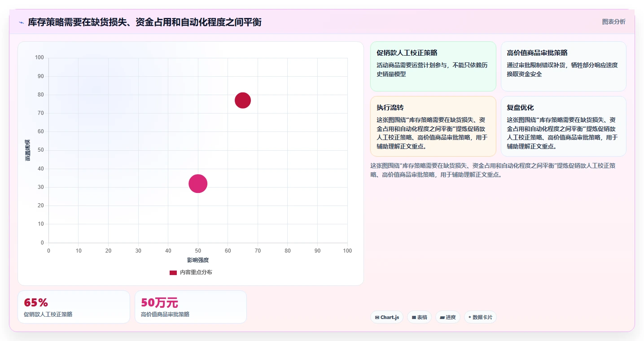Click the 图表分析 label in header
The width and height of the screenshot is (644, 341).
[x=613, y=22]
